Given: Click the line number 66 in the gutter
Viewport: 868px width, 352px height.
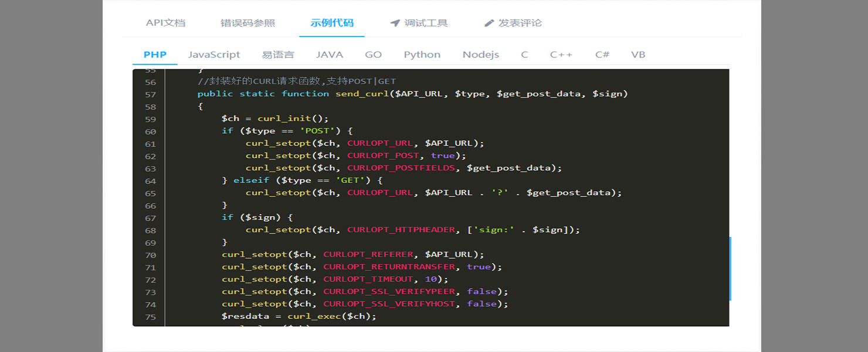Looking at the screenshot, I should click(x=150, y=205).
